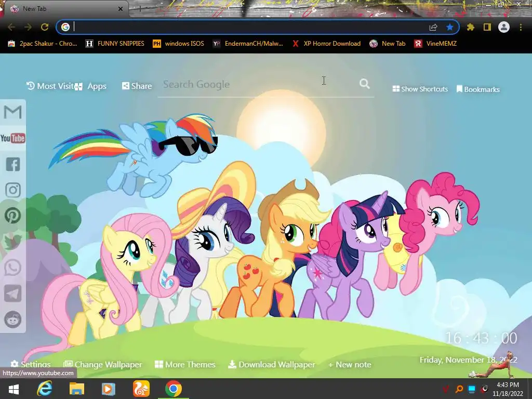The width and height of the screenshot is (532, 399).
Task: Click the magnifier search icon
Action: 364,84
